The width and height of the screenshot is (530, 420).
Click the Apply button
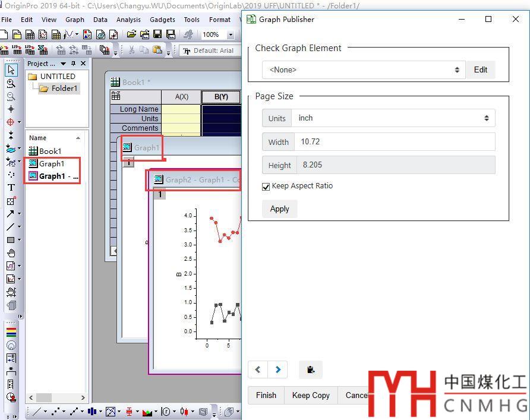click(279, 209)
